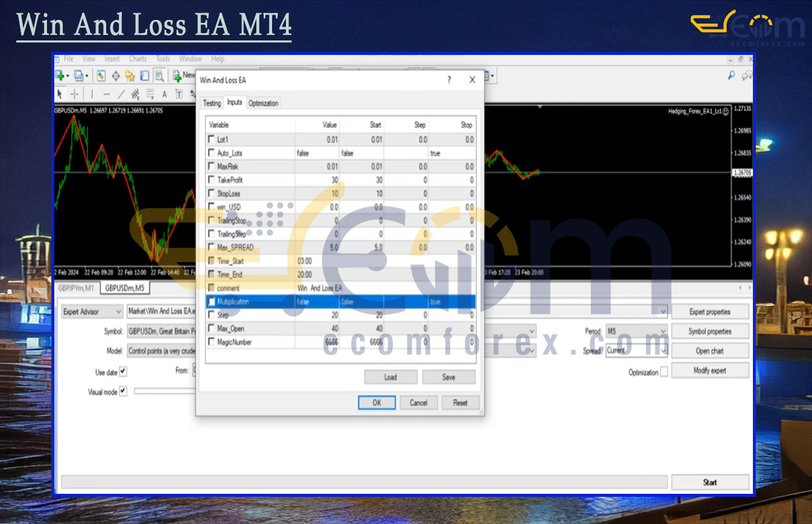Click the OK button in dialog
This screenshot has height=524, width=812.
tap(376, 403)
